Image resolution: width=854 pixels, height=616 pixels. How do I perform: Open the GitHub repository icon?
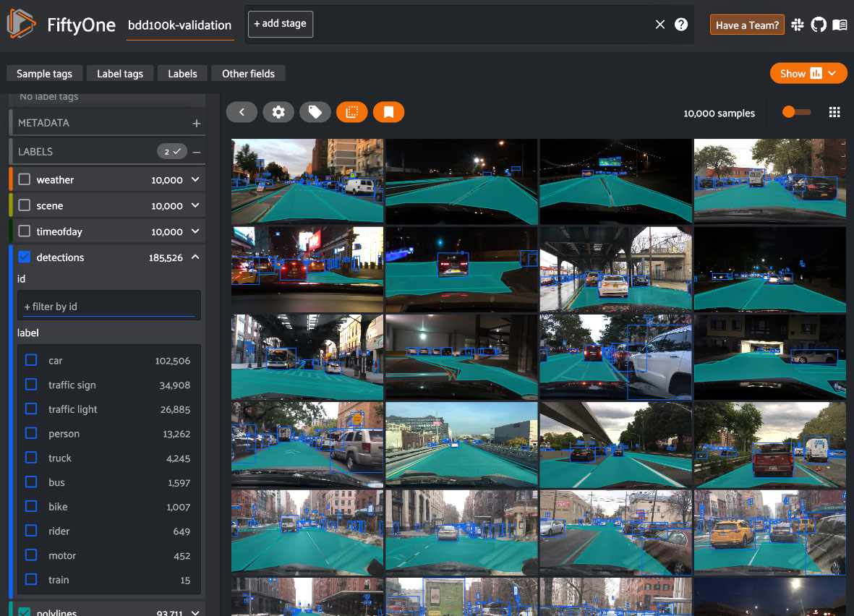coord(819,25)
